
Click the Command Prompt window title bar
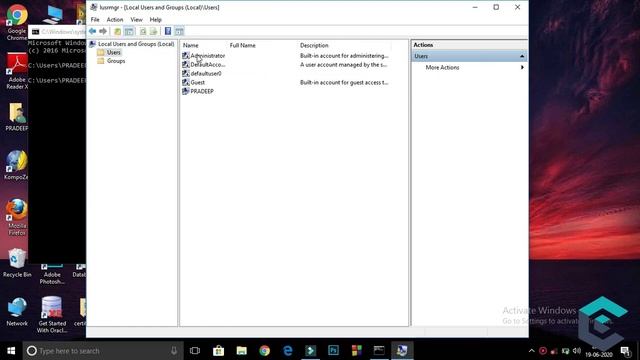pyautogui.click(x=57, y=31)
